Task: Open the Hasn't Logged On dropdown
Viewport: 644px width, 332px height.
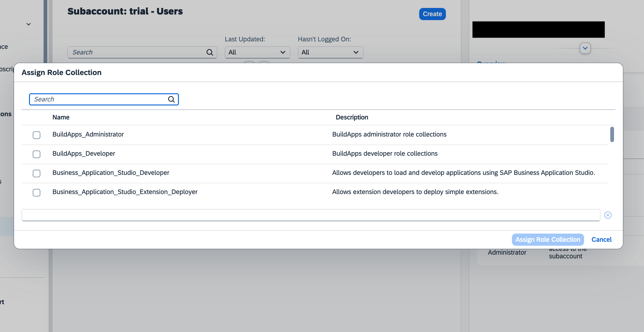Action: (x=330, y=52)
